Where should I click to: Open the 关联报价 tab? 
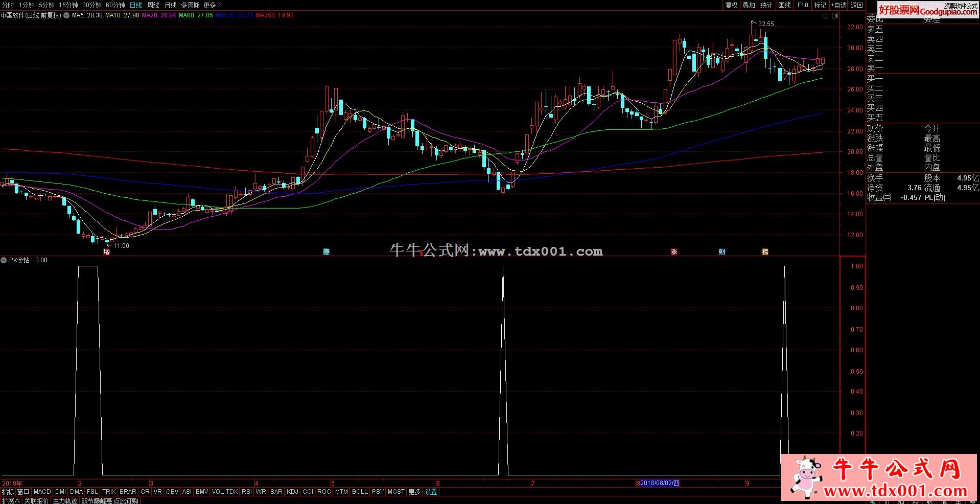36,500
